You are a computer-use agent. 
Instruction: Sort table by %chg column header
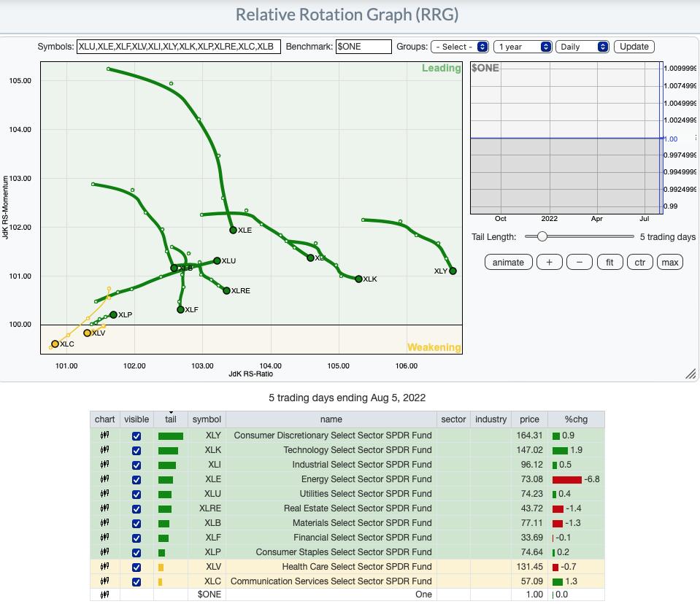point(576,419)
